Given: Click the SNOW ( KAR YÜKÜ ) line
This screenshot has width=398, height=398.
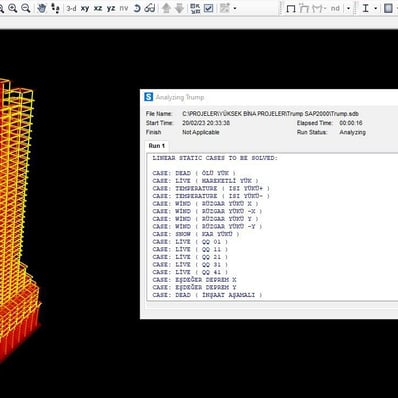Looking at the screenshot, I should pos(196,234).
